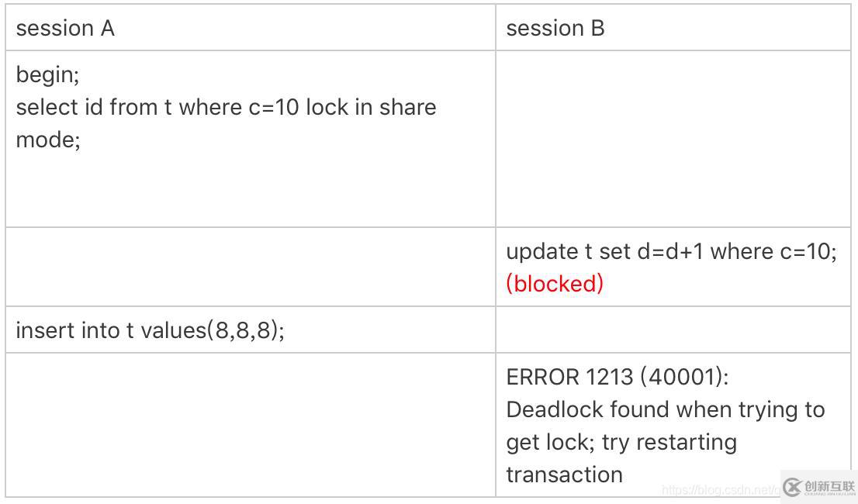
Task: Click the 创新互联 logo icon watermark
Action: (x=791, y=486)
